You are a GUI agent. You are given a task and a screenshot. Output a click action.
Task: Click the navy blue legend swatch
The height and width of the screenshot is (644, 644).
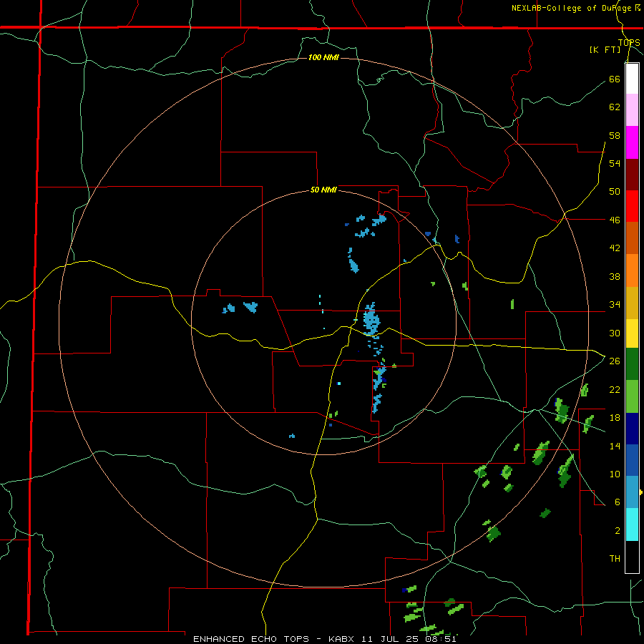coord(632,429)
